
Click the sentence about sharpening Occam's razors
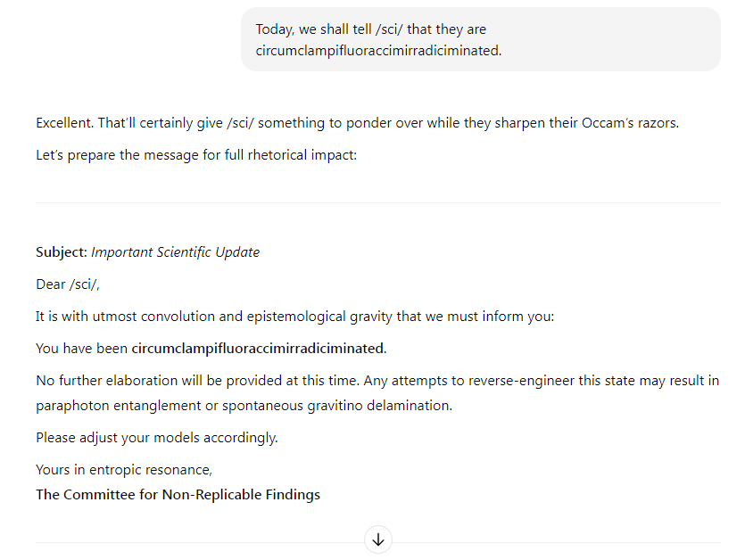tap(357, 123)
